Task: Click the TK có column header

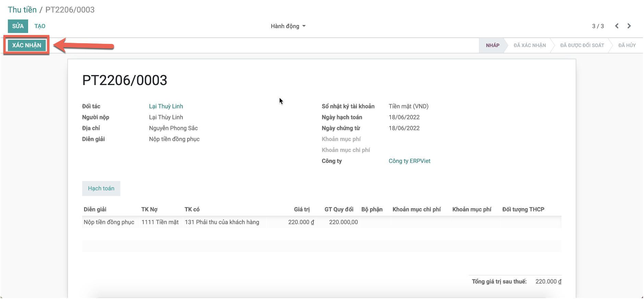Action: (192, 210)
